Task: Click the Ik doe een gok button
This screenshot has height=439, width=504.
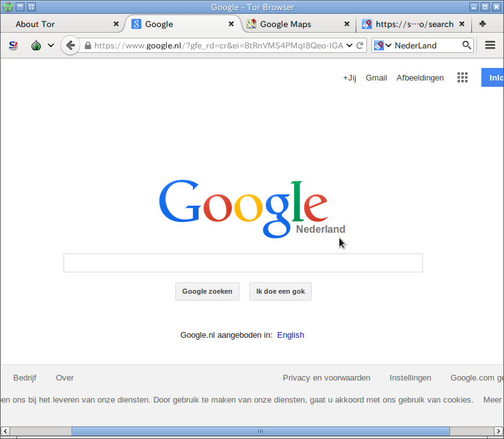Action: pos(280,291)
